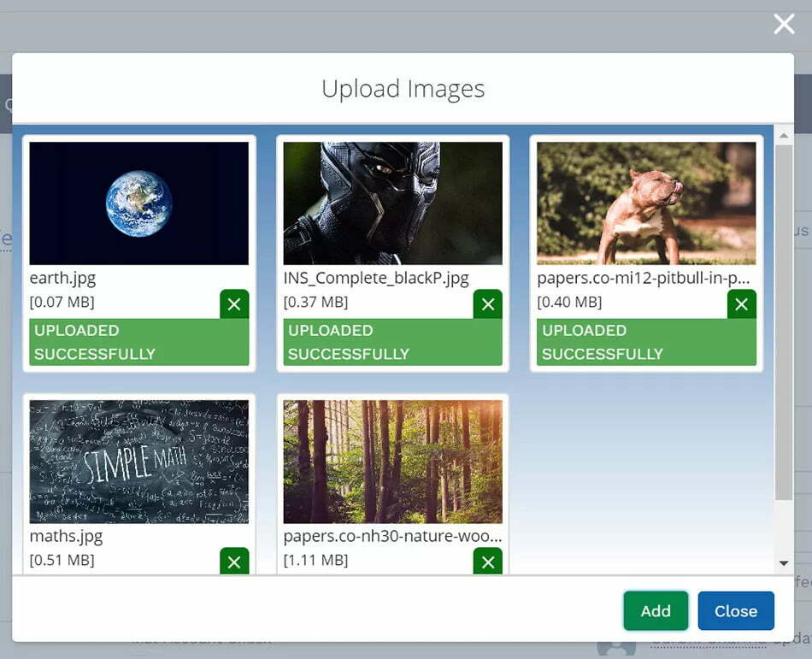Click the earth.jpg Uploaded Successfully banner
This screenshot has width=812, height=659.
tap(139, 342)
